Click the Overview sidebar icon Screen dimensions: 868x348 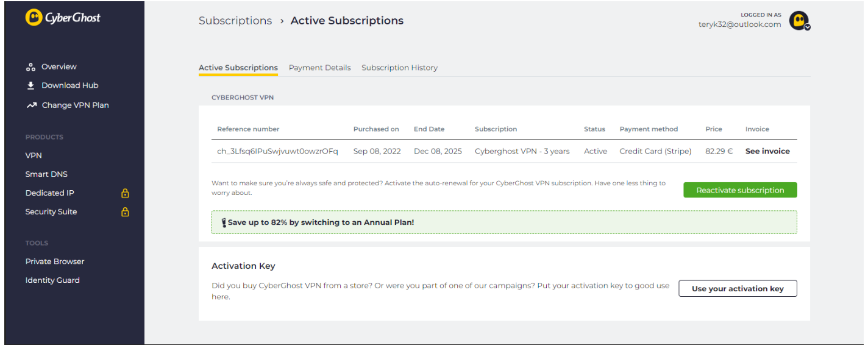point(30,67)
